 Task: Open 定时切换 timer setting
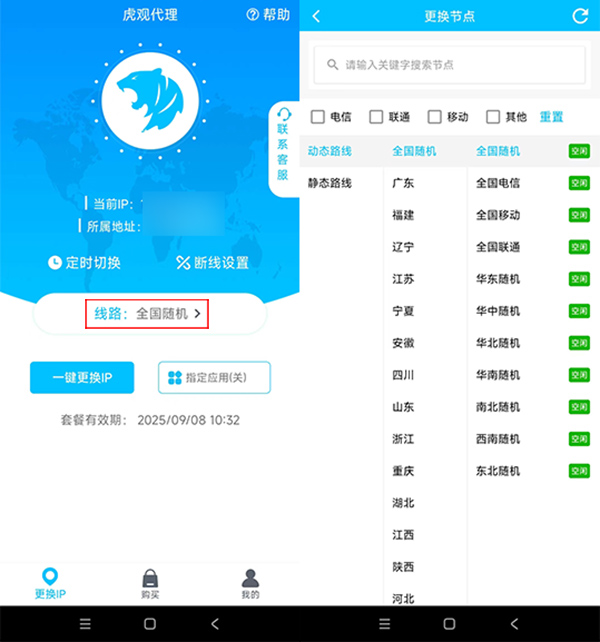click(84, 263)
